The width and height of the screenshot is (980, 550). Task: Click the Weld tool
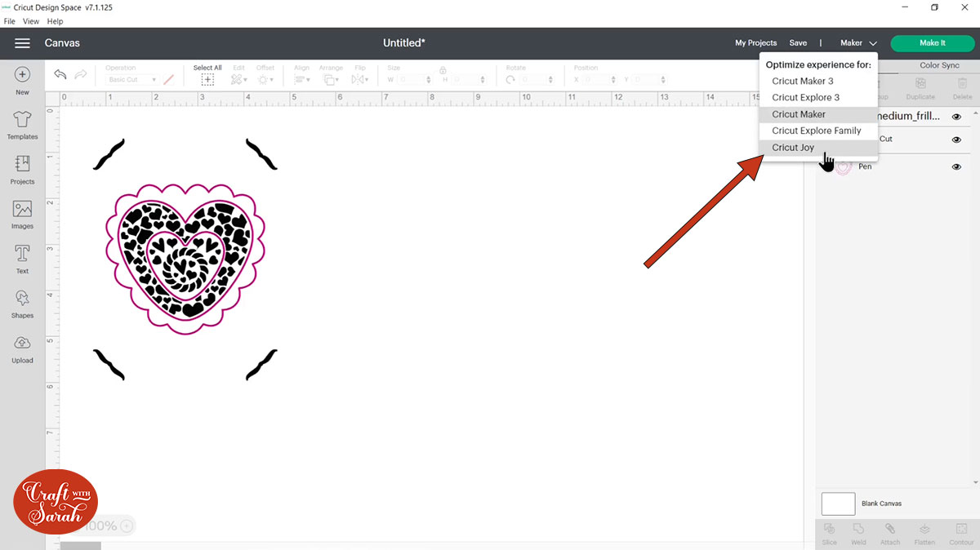point(858,534)
